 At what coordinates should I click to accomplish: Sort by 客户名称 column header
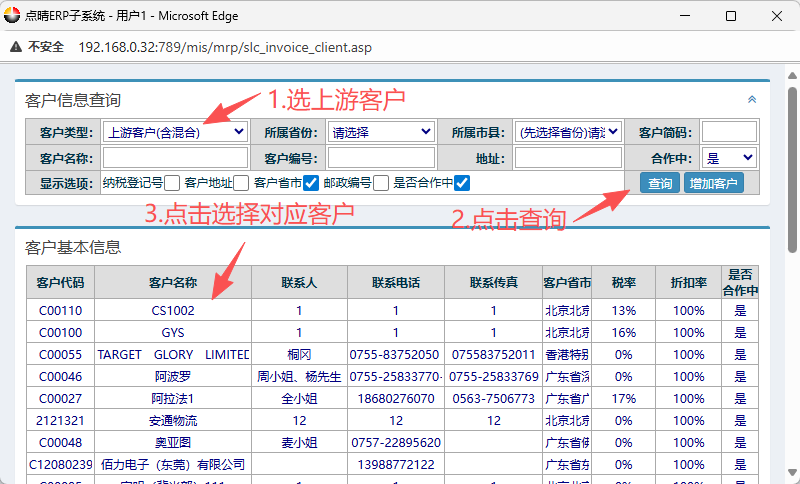173,283
